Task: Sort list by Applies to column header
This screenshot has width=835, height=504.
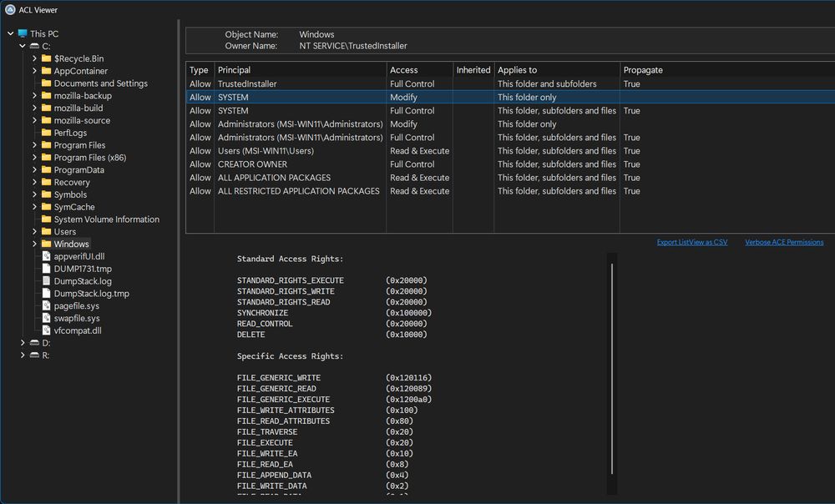Action: tap(557, 70)
